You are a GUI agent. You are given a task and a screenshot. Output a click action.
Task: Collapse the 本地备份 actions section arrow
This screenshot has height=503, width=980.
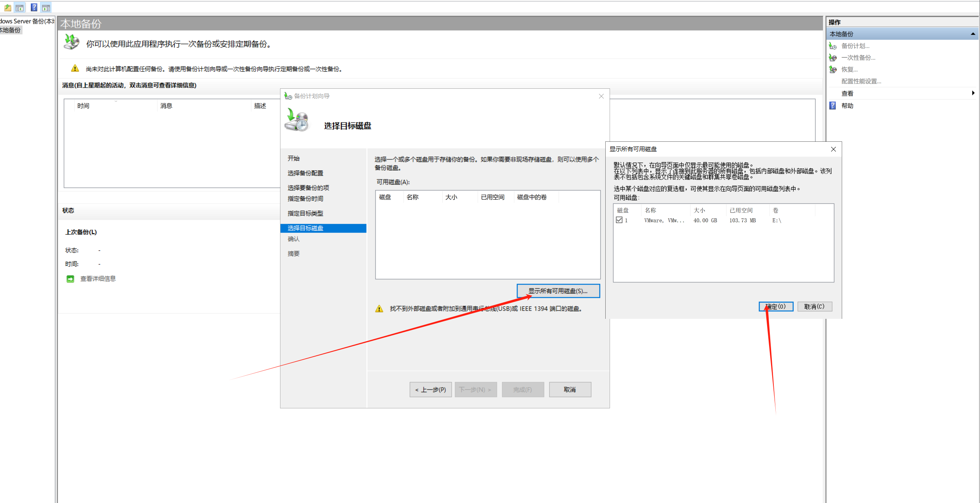point(973,34)
